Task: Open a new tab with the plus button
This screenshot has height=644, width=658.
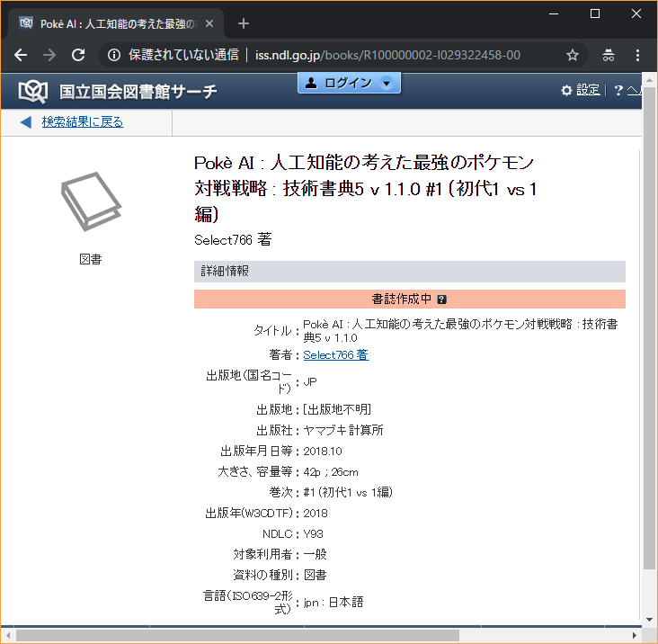Action: pyautogui.click(x=244, y=23)
